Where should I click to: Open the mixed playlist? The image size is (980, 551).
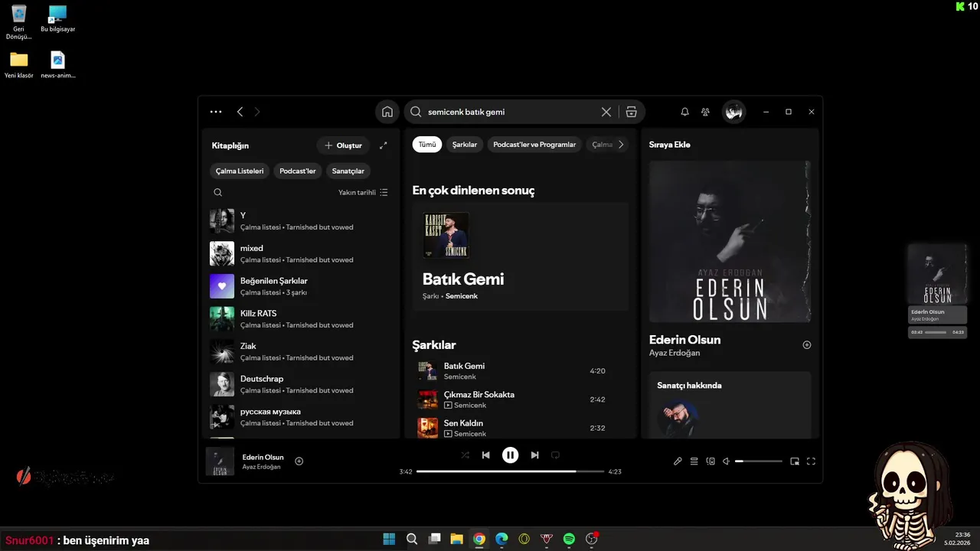[302, 253]
